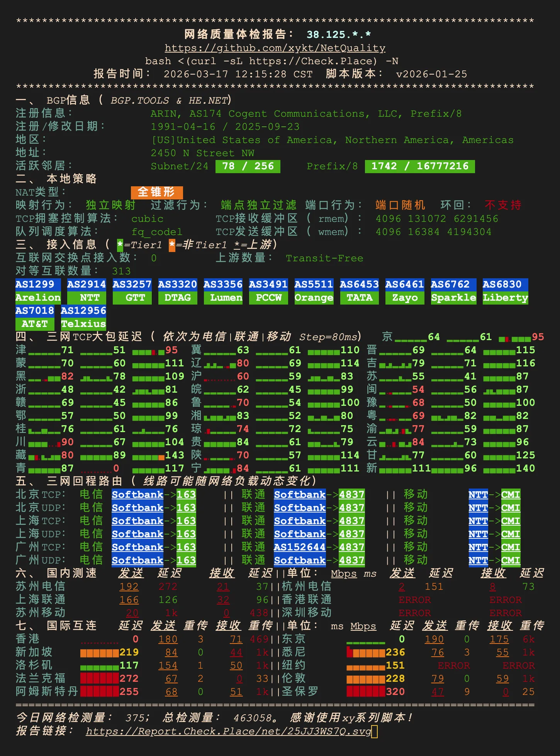Image resolution: width=560 pixels, height=756 pixels.
Task: Click the peer count value 313
Action: (x=122, y=271)
